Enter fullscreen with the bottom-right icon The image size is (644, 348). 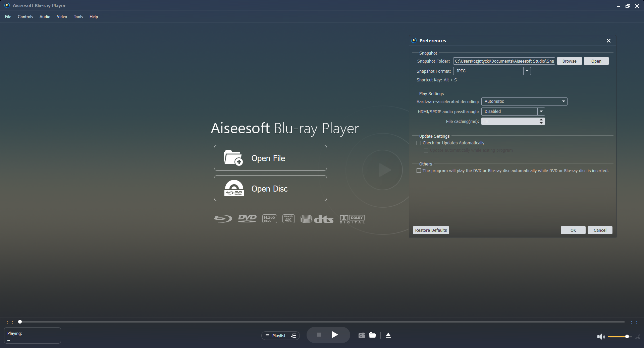pyautogui.click(x=637, y=337)
